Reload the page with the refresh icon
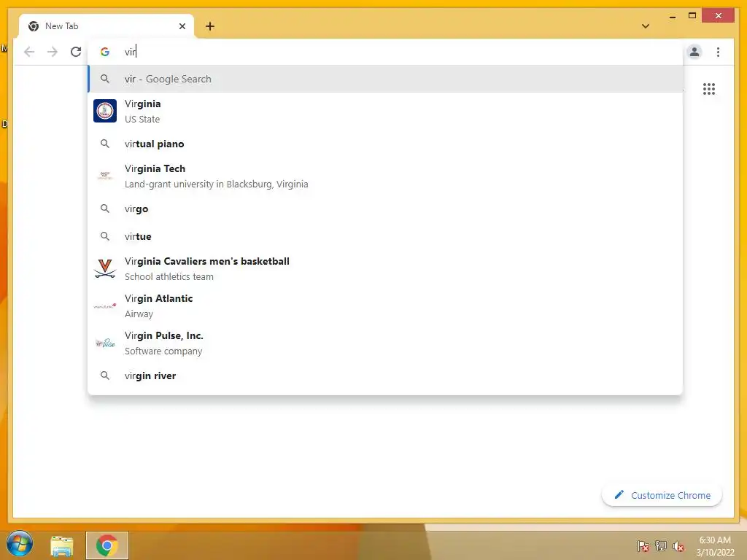The height and width of the screenshot is (560, 747). pos(76,52)
